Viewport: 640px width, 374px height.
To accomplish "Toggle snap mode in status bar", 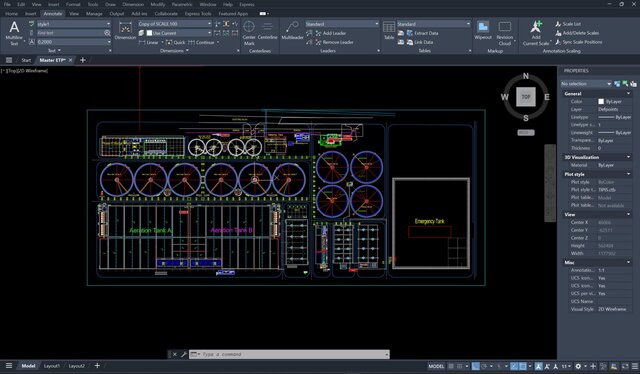I will click(x=460, y=366).
